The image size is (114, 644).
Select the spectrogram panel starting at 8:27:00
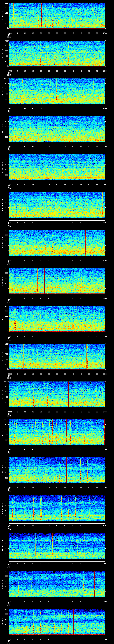pos(57,432)
